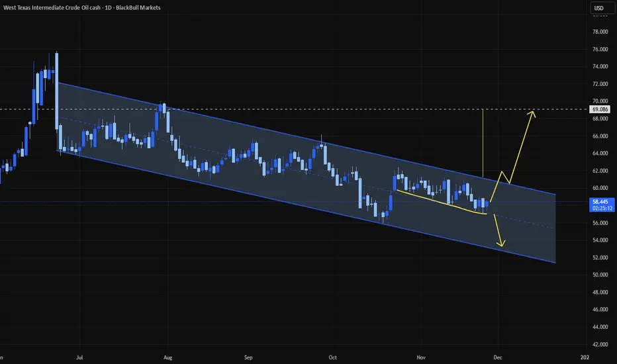
Task: Click the 74.000 price axis label
Action: [600, 66]
